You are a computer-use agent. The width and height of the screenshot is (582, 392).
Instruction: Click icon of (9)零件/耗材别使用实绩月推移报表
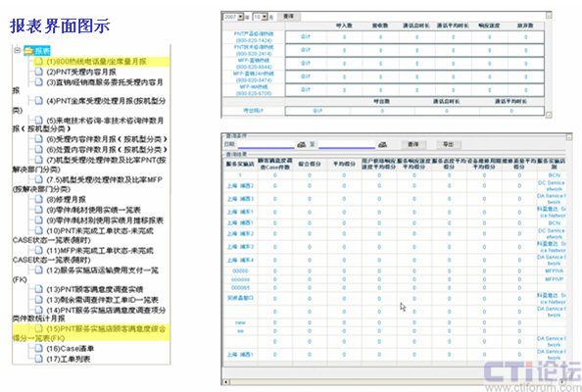click(x=38, y=220)
